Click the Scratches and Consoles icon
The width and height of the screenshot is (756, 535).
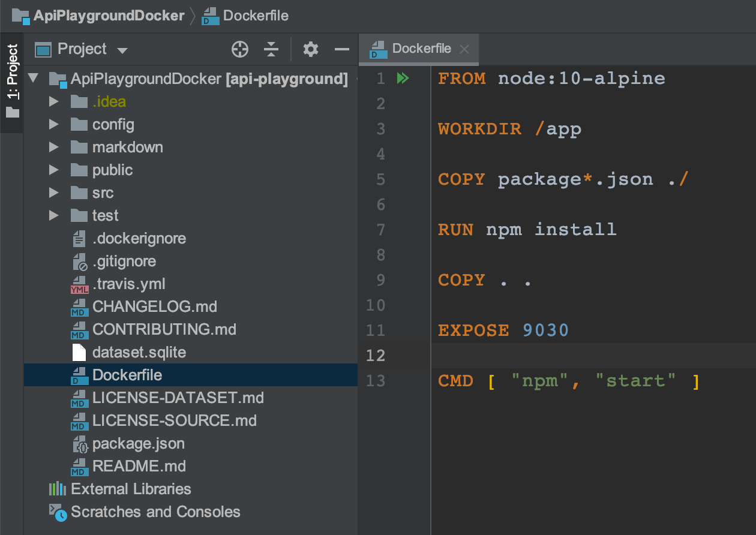coord(58,512)
